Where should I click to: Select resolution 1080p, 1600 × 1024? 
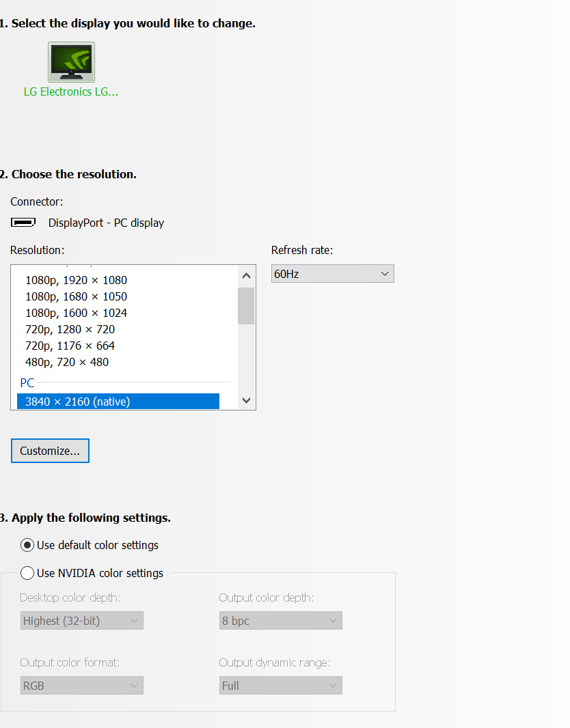[76, 313]
